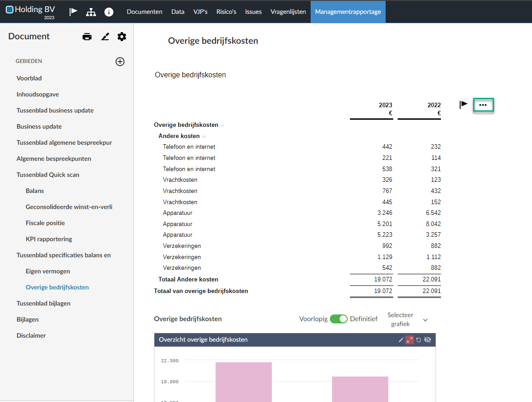Open Tussenblad business update

[x=55, y=110]
